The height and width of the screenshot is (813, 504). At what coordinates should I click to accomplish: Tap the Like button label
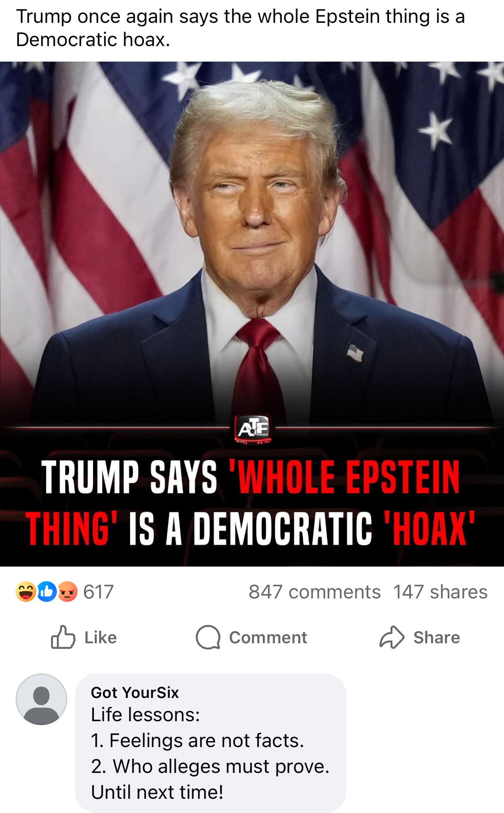click(100, 637)
